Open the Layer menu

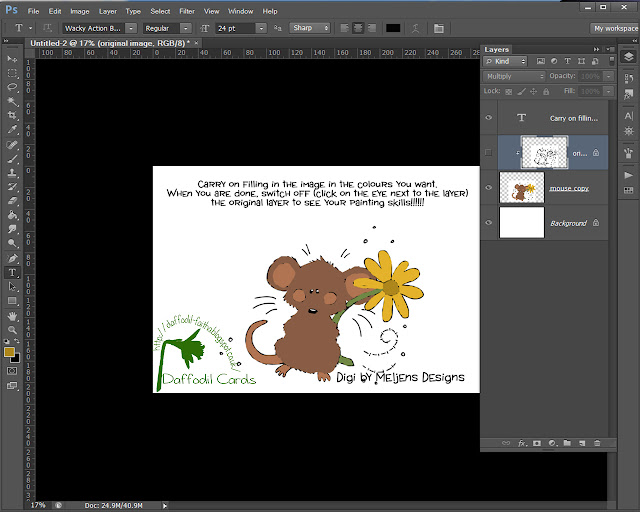(x=108, y=11)
